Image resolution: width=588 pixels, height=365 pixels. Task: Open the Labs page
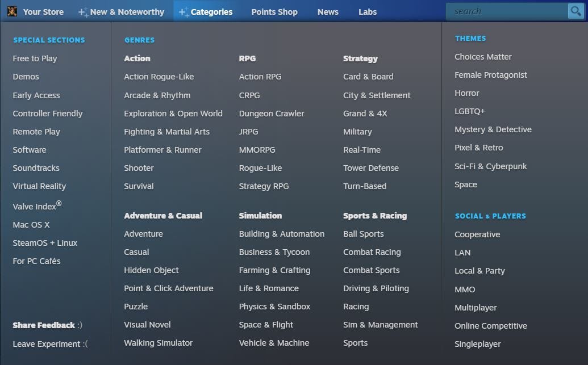[367, 11]
